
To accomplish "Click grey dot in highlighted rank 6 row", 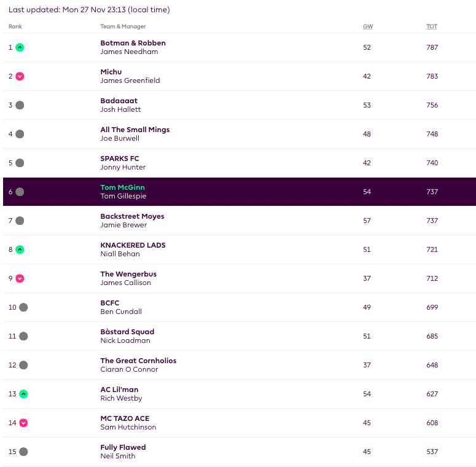I will point(20,192).
